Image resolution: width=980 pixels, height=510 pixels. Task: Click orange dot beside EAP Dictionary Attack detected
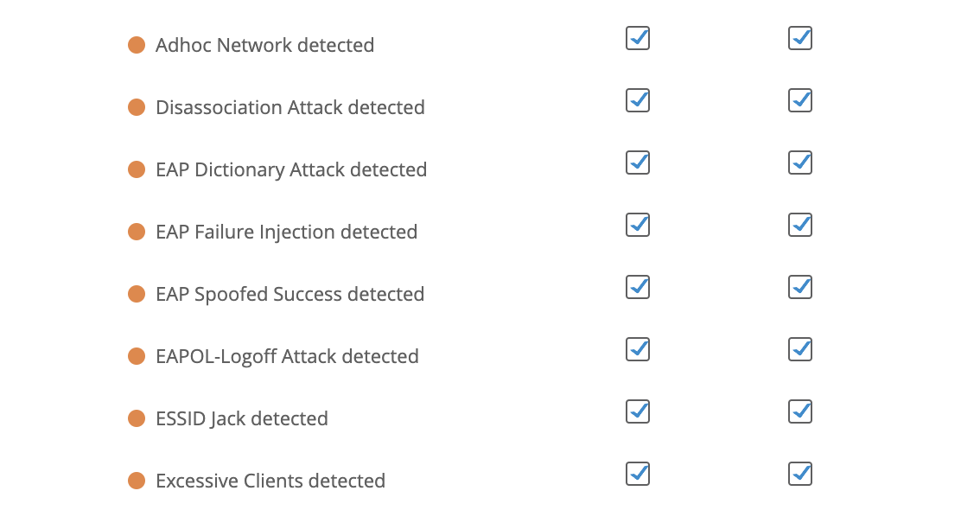coord(137,169)
